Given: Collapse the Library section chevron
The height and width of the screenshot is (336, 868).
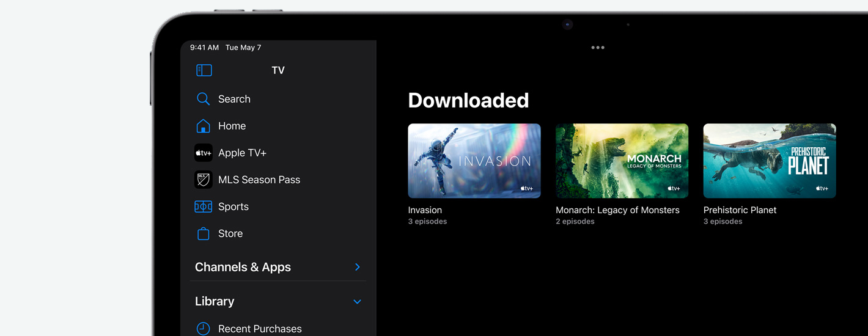Looking at the screenshot, I should point(358,302).
